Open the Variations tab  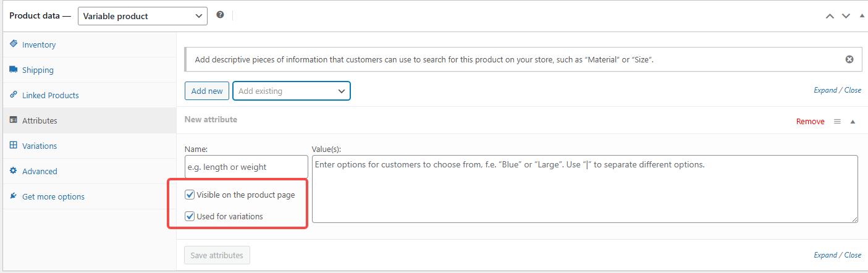tap(40, 146)
